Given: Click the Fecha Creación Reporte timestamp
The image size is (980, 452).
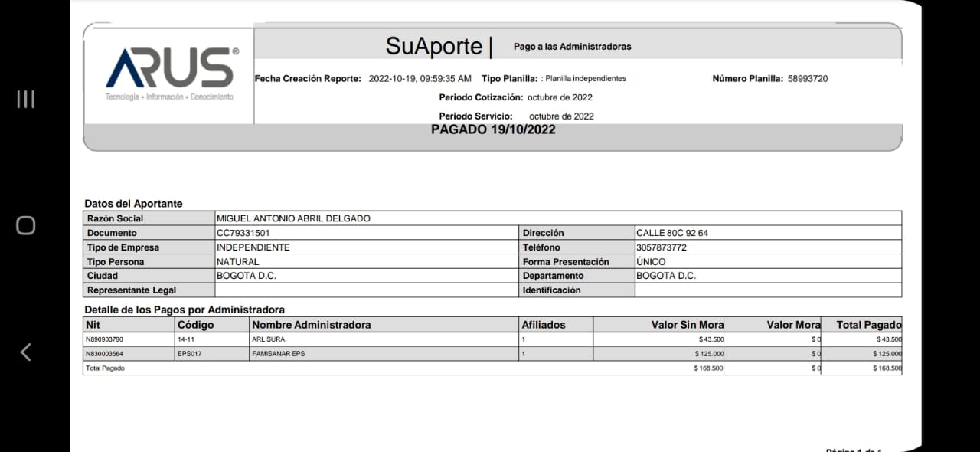Looking at the screenshot, I should click(x=420, y=78).
